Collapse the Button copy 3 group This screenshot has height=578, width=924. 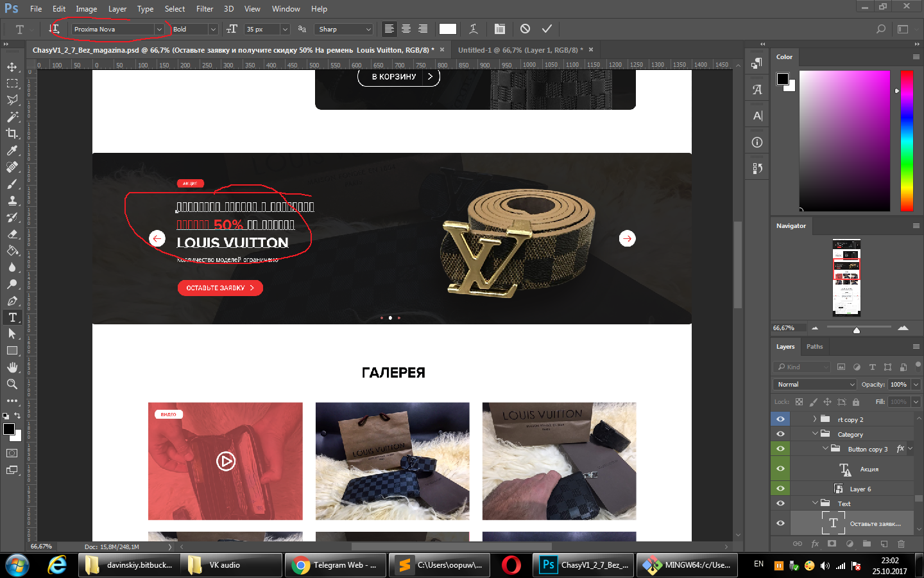tap(825, 449)
